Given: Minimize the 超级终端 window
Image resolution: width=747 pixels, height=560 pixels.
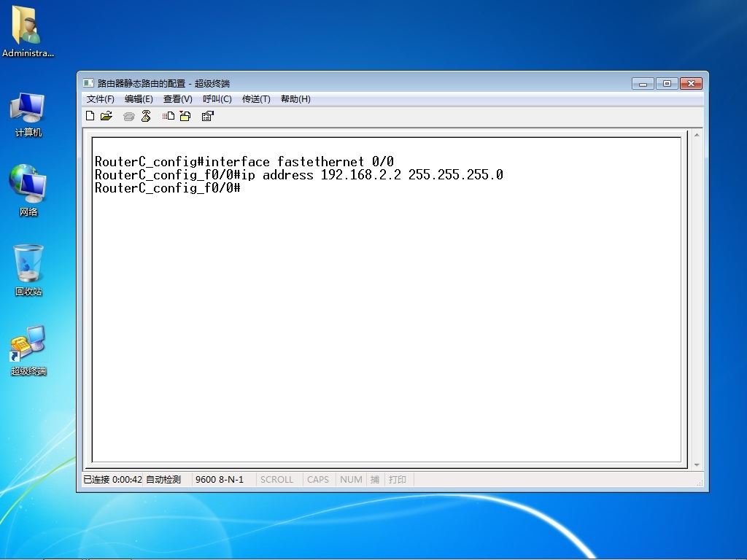Looking at the screenshot, I should 643,84.
